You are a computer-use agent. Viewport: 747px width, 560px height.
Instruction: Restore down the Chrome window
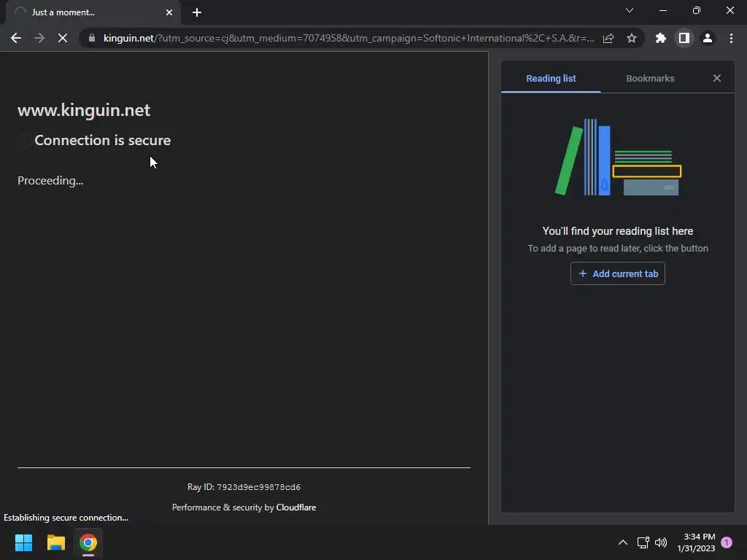click(697, 10)
